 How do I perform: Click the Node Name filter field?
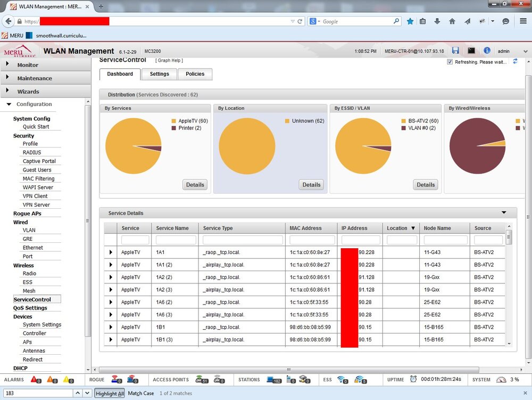pos(445,240)
